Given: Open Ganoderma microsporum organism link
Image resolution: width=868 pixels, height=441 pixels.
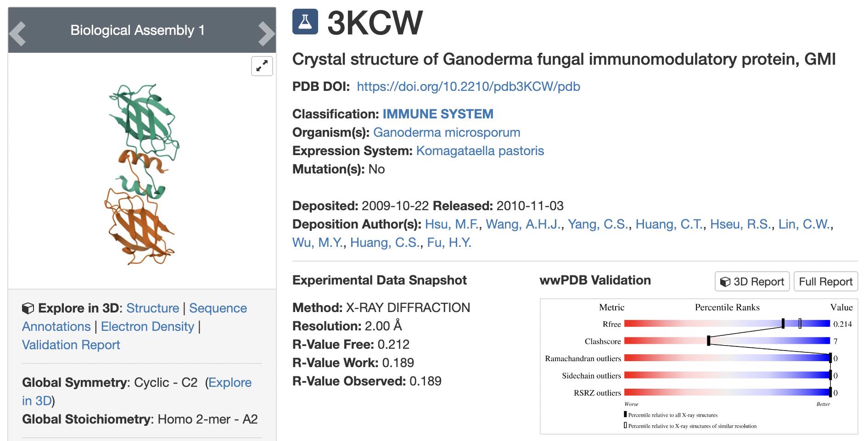Looking at the screenshot, I should 446,133.
